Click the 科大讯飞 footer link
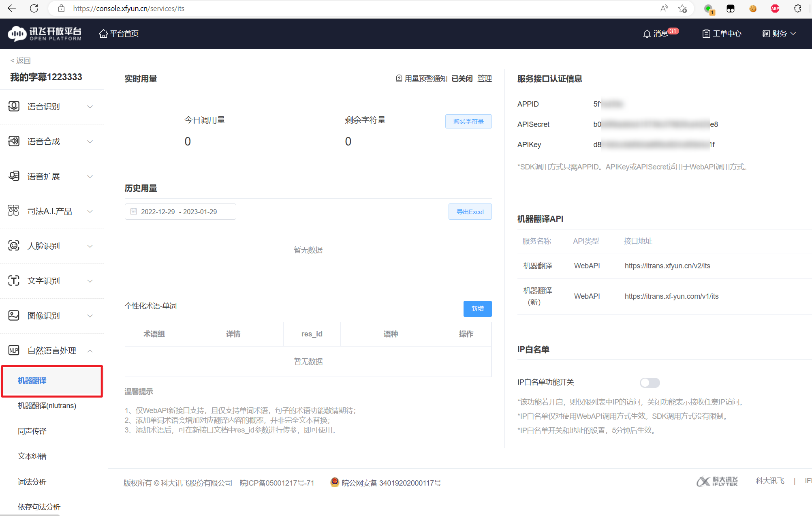 point(770,481)
